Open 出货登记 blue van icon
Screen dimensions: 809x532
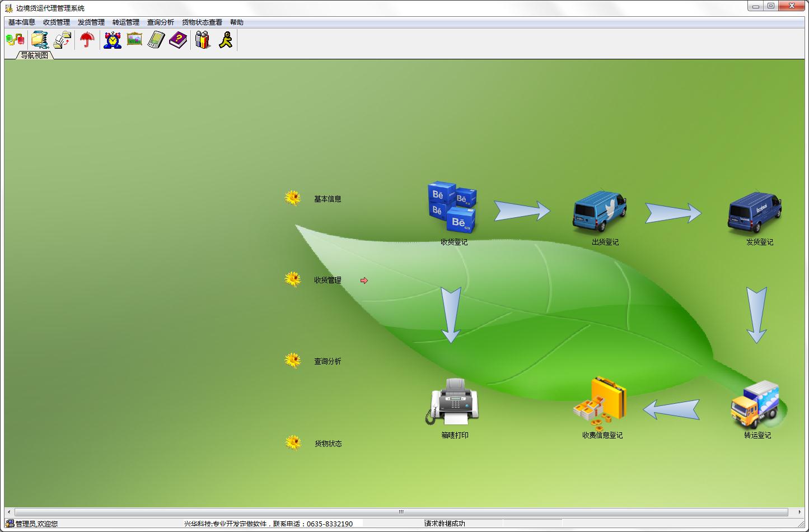coord(599,211)
